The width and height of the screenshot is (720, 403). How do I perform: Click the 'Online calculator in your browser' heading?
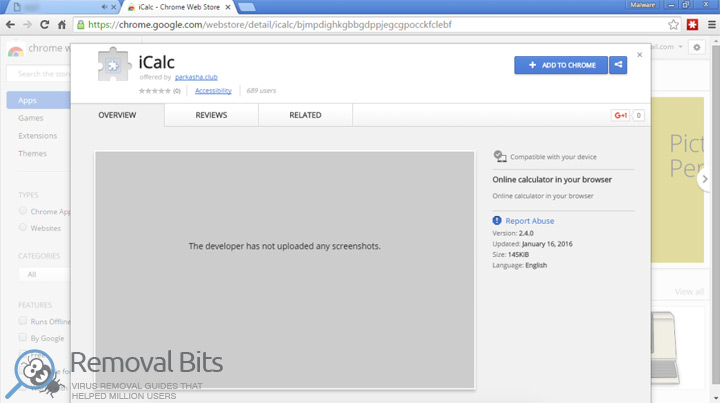coord(552,179)
